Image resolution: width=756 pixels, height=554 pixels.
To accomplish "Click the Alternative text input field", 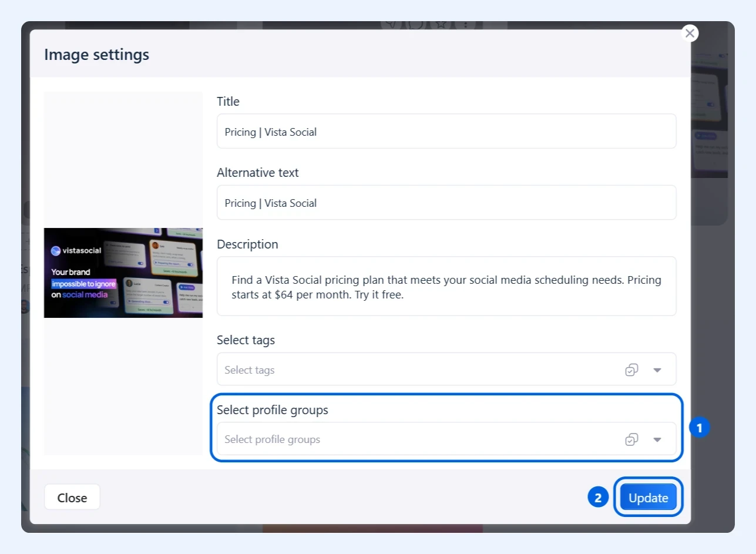I will (446, 203).
